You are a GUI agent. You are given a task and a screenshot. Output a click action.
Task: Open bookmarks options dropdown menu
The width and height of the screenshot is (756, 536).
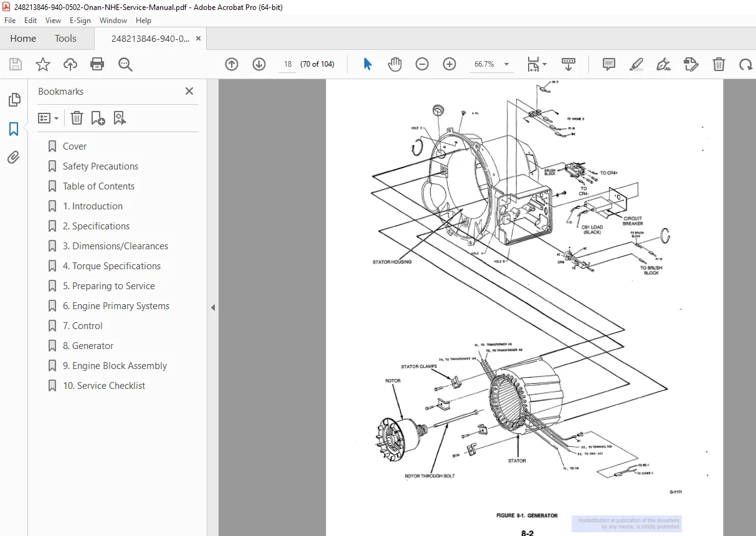[x=49, y=118]
